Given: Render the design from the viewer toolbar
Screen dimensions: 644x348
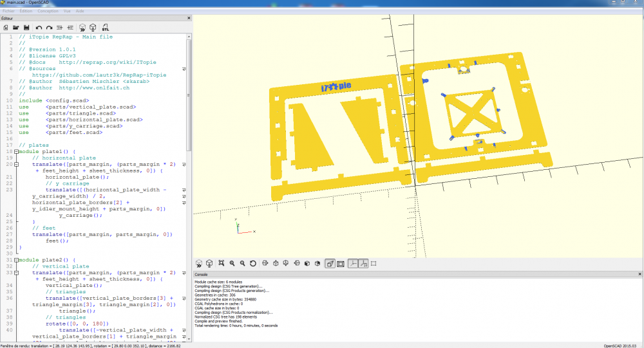Looking at the screenshot, I should point(209,264).
